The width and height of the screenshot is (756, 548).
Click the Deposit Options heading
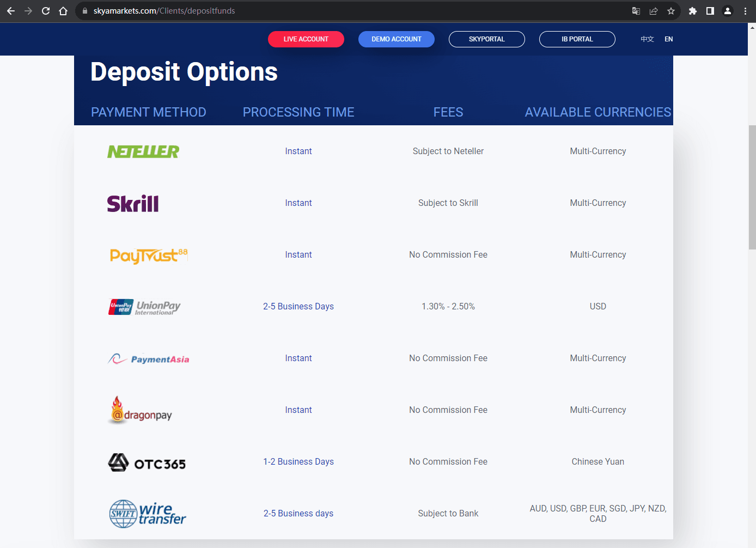click(x=184, y=72)
